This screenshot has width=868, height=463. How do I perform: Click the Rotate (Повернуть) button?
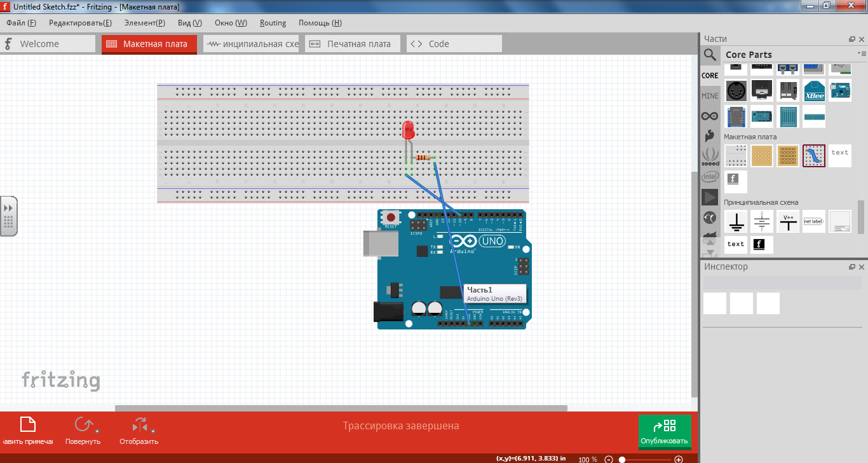(x=83, y=430)
